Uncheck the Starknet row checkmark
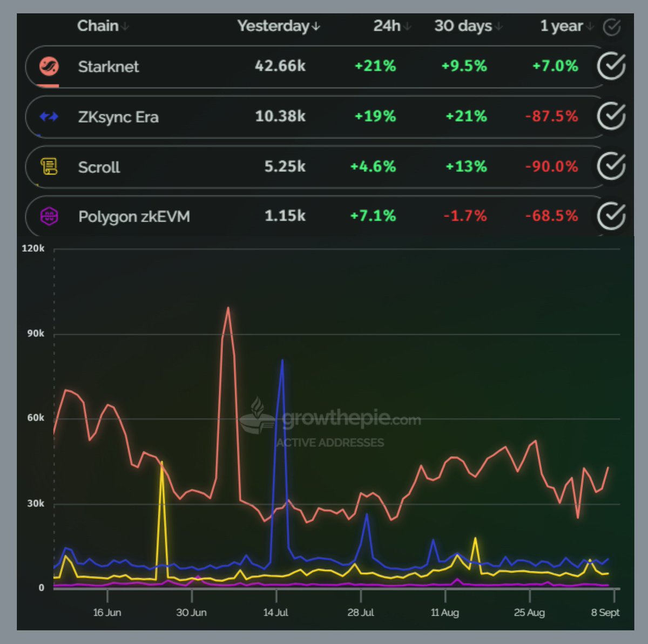Screen dimensions: 648x644 click(x=611, y=66)
